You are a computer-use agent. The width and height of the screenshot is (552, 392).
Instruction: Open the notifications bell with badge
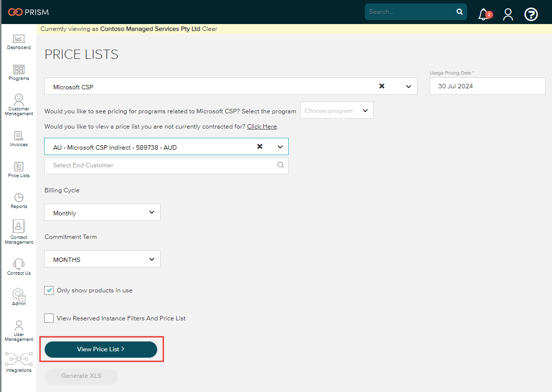point(484,14)
